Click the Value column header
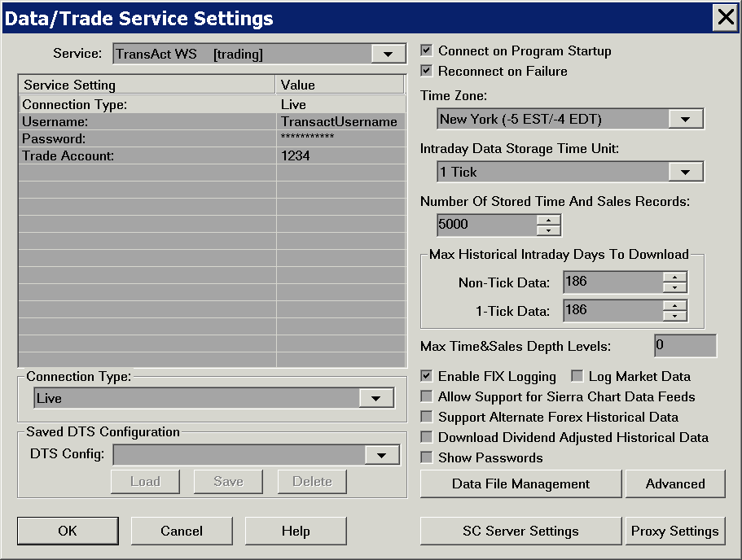The image size is (742, 560). point(340,85)
